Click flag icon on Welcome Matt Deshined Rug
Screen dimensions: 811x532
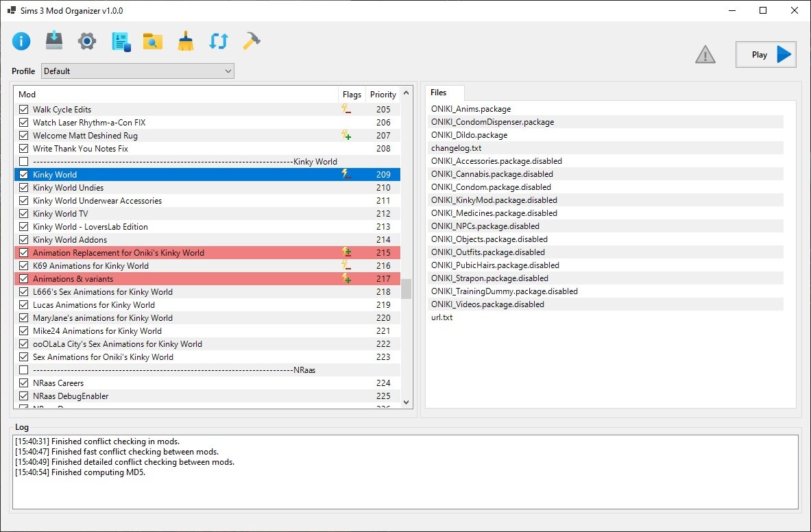coord(346,136)
